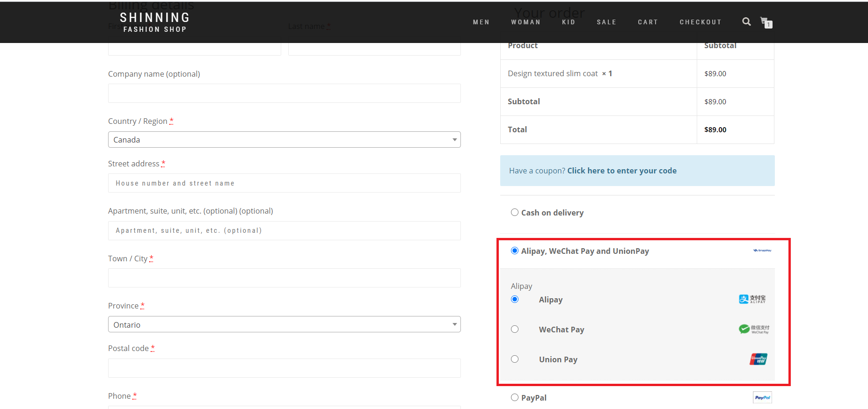Click the PayPal label text
This screenshot has width=868, height=409.
[534, 398]
